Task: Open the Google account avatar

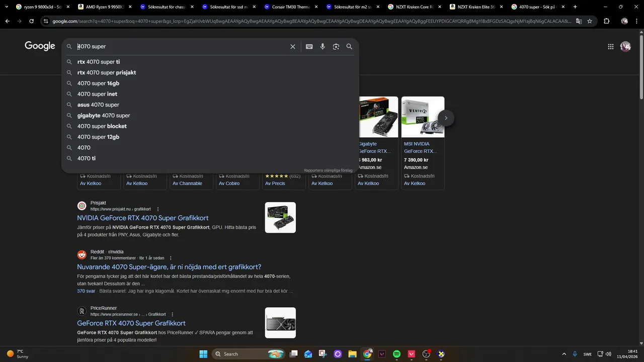Action: click(626, 46)
